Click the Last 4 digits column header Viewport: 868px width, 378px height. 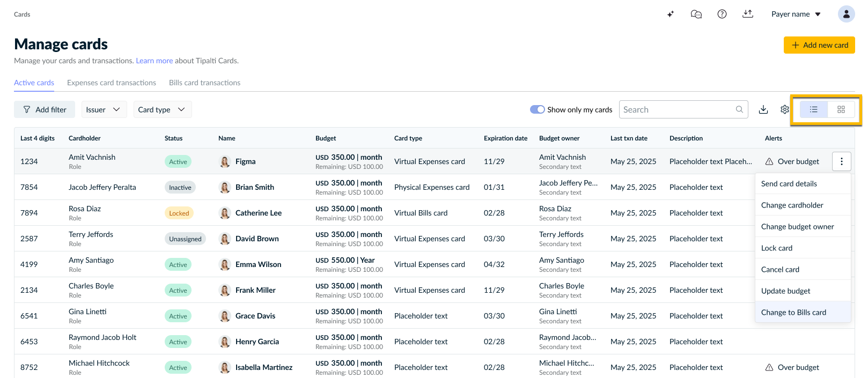38,138
